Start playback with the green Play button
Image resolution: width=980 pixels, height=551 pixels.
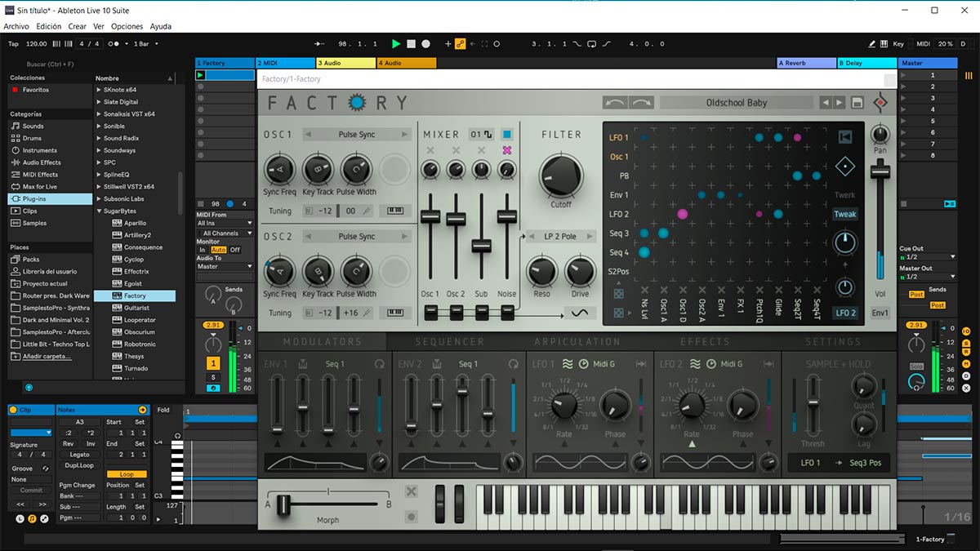pos(396,43)
